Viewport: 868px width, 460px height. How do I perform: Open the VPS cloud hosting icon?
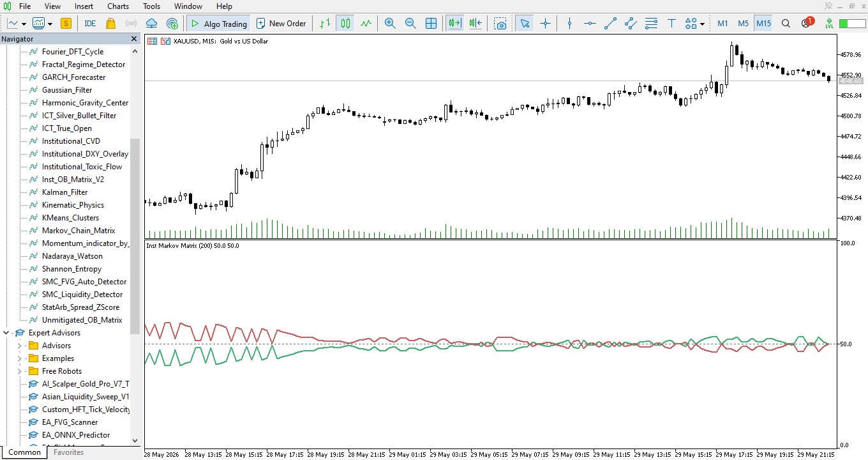point(151,24)
